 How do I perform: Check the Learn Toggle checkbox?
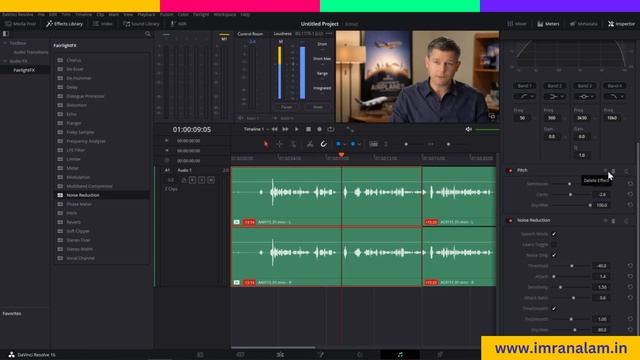click(x=554, y=244)
